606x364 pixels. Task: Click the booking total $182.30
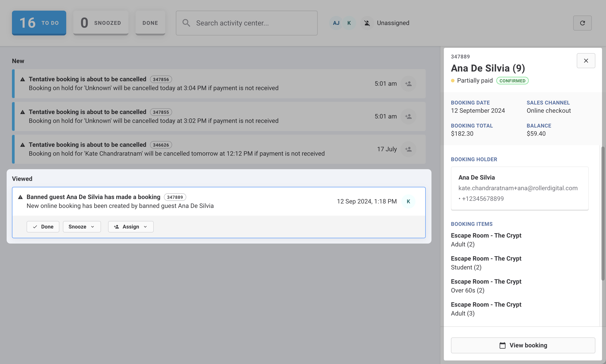coord(462,134)
